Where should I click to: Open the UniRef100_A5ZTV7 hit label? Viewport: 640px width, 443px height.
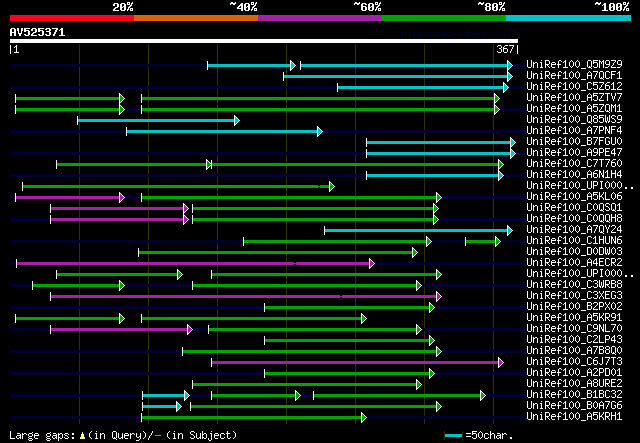click(x=574, y=98)
